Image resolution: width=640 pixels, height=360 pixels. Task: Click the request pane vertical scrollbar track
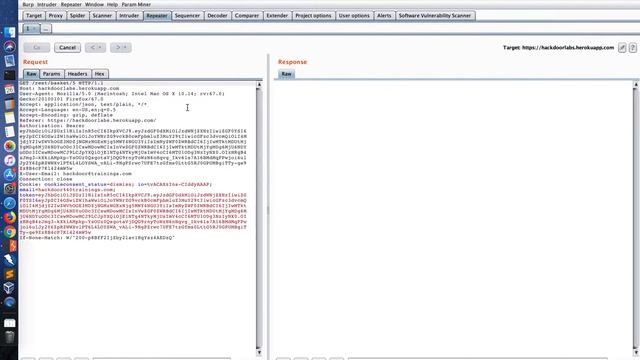point(259,218)
